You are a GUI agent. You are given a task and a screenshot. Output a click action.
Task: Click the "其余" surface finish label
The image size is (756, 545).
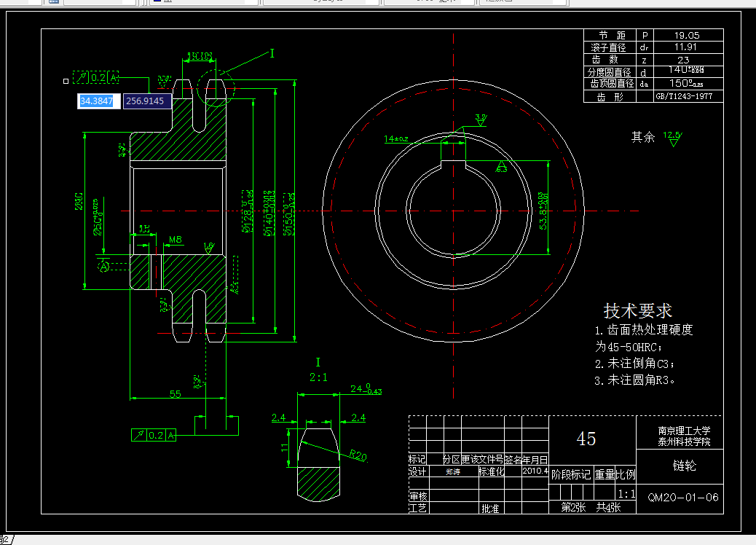(643, 138)
